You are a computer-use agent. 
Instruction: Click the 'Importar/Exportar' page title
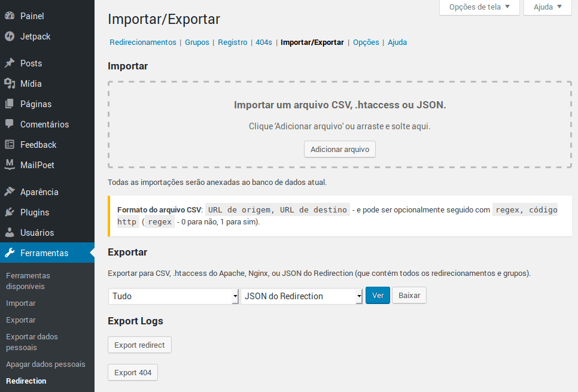[164, 19]
